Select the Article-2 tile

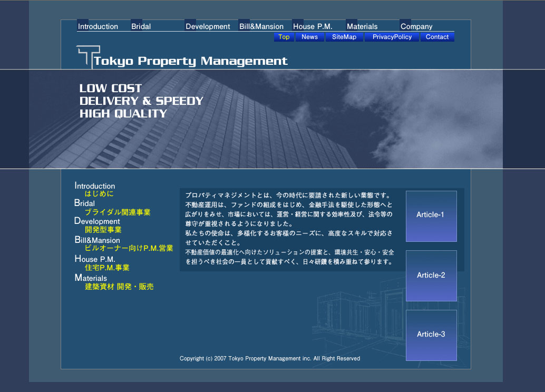[x=431, y=276]
